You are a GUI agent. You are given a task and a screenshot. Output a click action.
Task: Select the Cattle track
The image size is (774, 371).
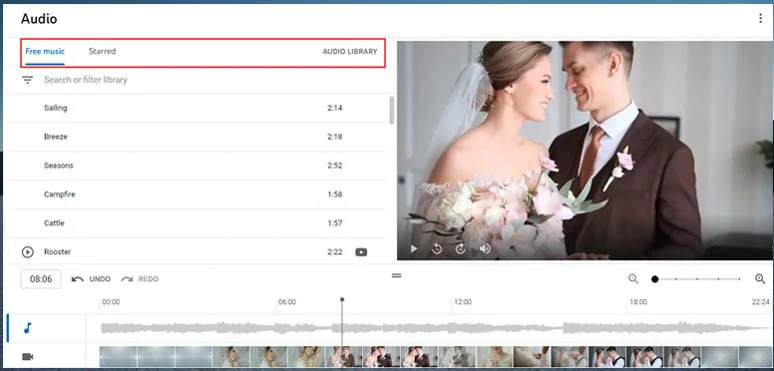tap(54, 223)
